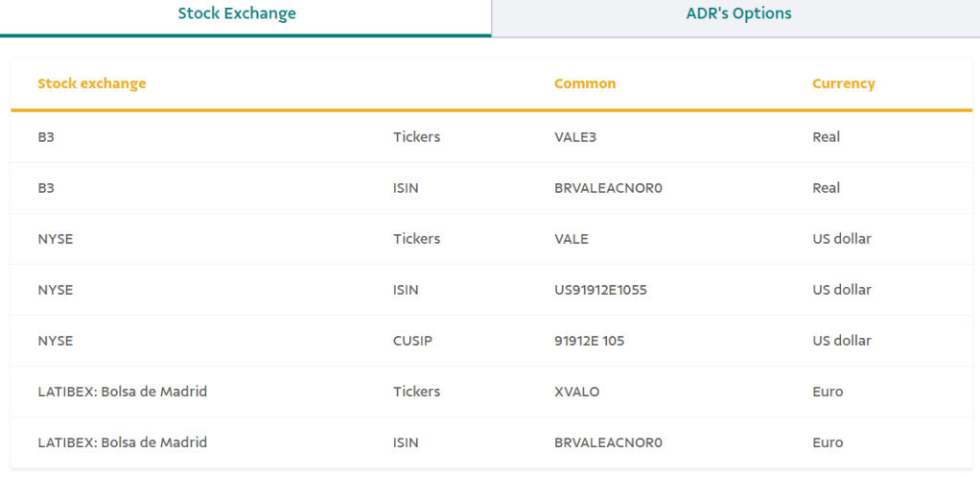The width and height of the screenshot is (980, 477).
Task: Click LATIBEX: Bolsa de Madrid in XVALO row
Action: click(123, 392)
